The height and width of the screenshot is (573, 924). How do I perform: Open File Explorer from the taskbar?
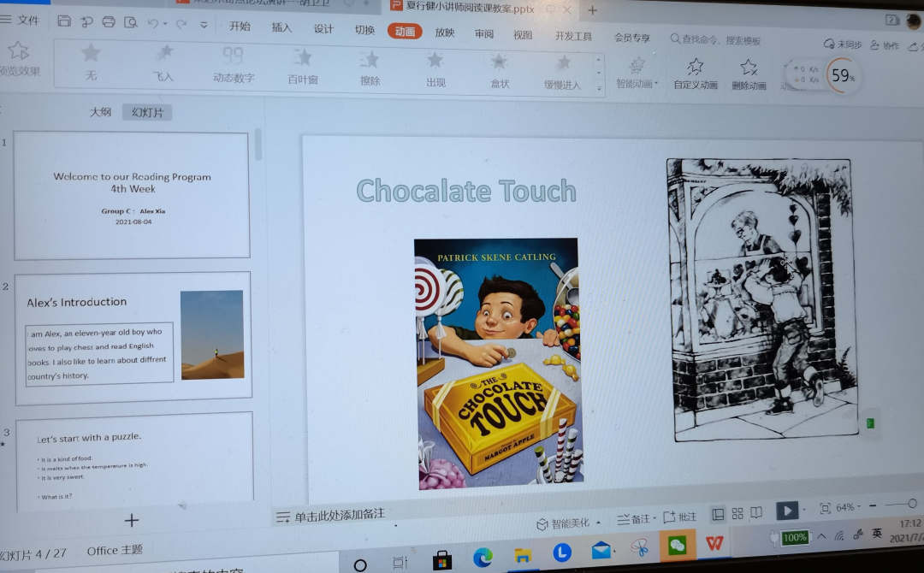[x=522, y=555]
